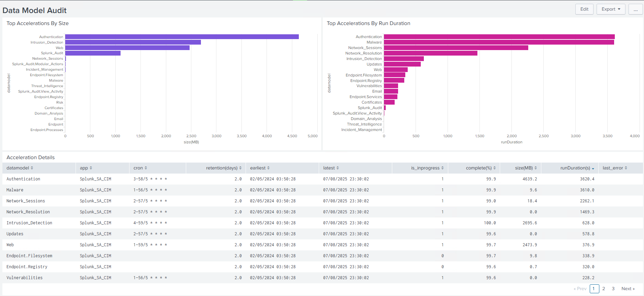This screenshot has height=296, width=644.
Task: Sort table by cron column
Action: tap(140, 168)
